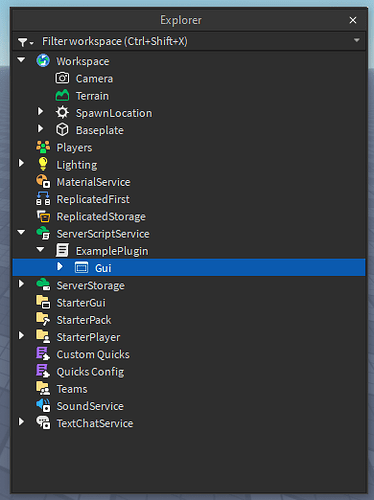Select the ExamplePlugin script icon
Viewport: 374px width, 500px height.
[x=62, y=250]
